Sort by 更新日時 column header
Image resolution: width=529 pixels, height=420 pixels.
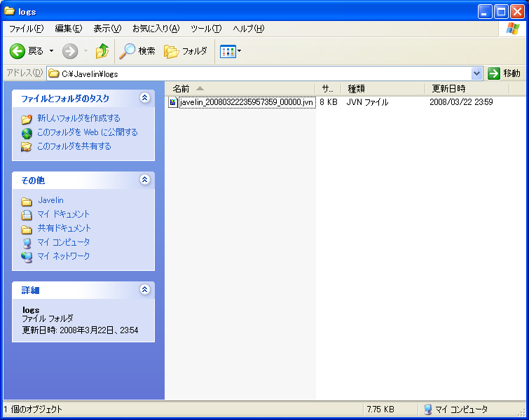(x=467, y=89)
